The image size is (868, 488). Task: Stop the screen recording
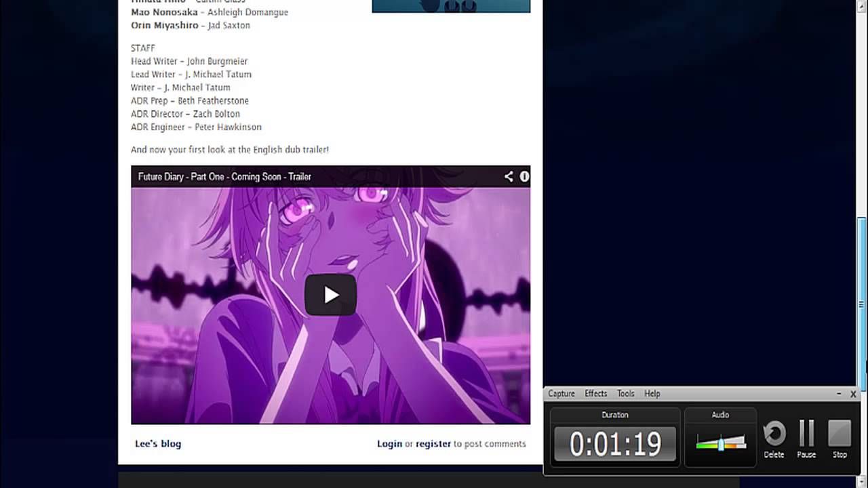tap(840, 439)
